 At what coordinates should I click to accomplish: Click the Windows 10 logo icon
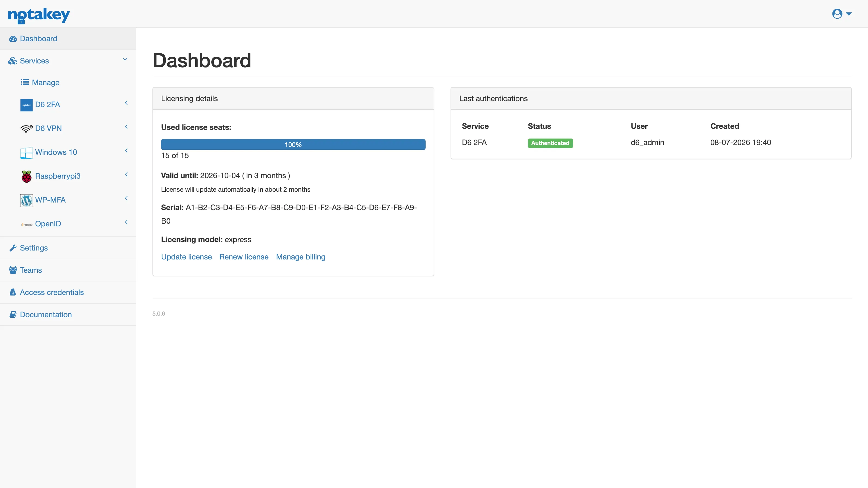click(26, 153)
